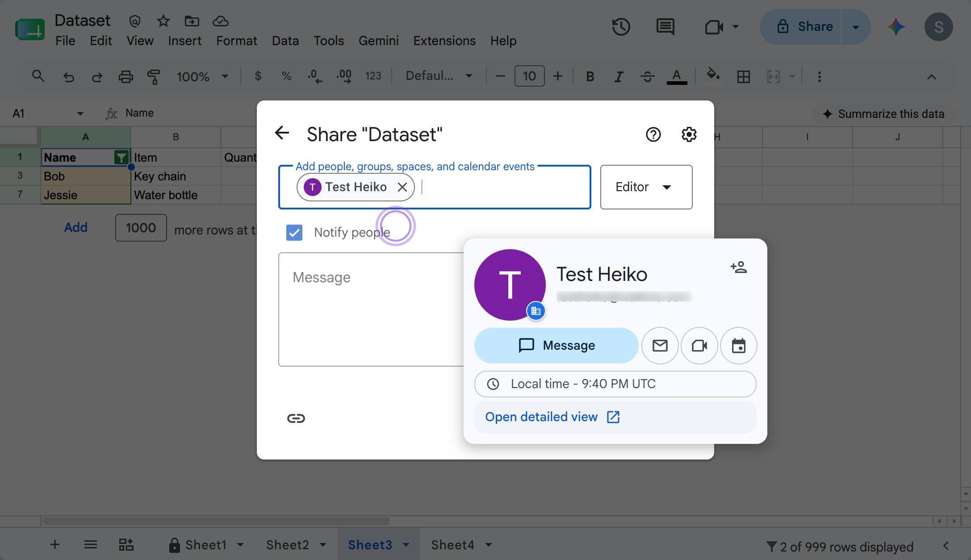Send email icon on contact card

[660, 346]
